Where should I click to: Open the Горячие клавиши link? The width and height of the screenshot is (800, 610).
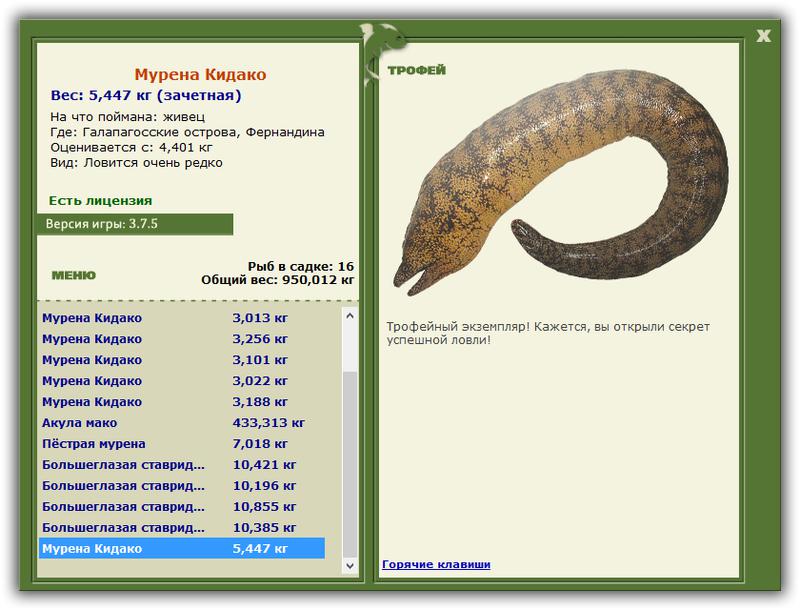pos(436,564)
